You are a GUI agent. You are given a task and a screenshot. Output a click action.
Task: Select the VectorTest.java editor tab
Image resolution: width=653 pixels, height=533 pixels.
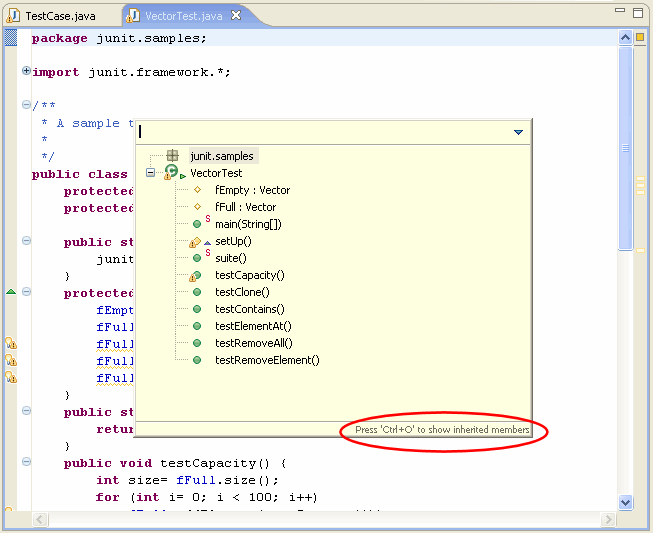184,16
